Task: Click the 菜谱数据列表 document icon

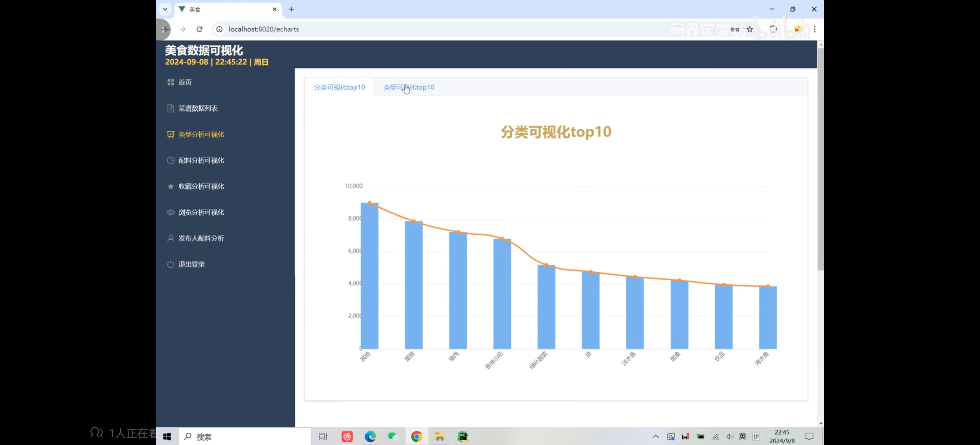Action: 170,108
